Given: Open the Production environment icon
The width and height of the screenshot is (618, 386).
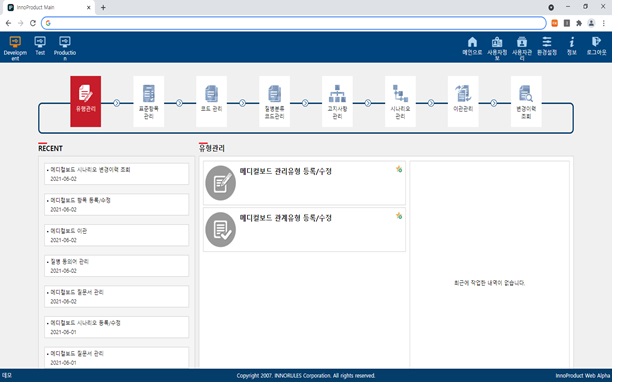Looking at the screenshot, I should (x=65, y=47).
